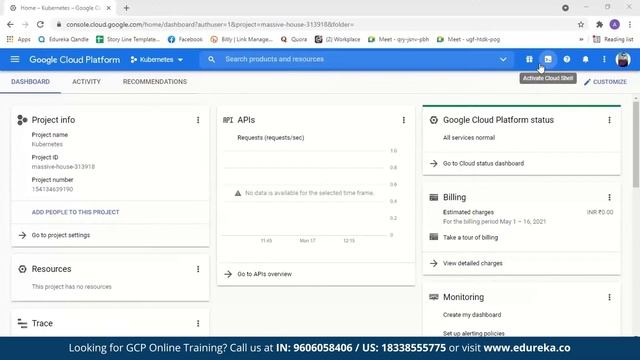Viewport: 640px width, 360px height.
Task: Click Create my dashboard link
Action: (472, 315)
